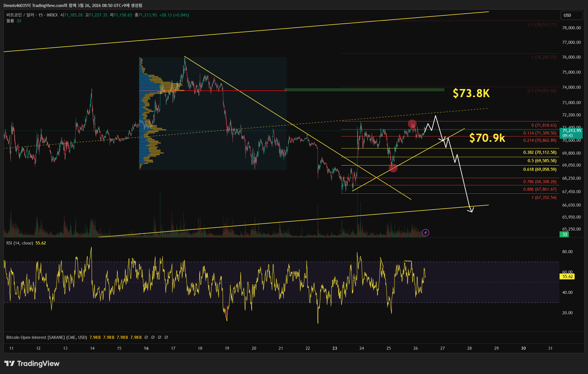Click the volume indicator label with value 33
Viewport: 588px width, 374px height.
pos(14,21)
